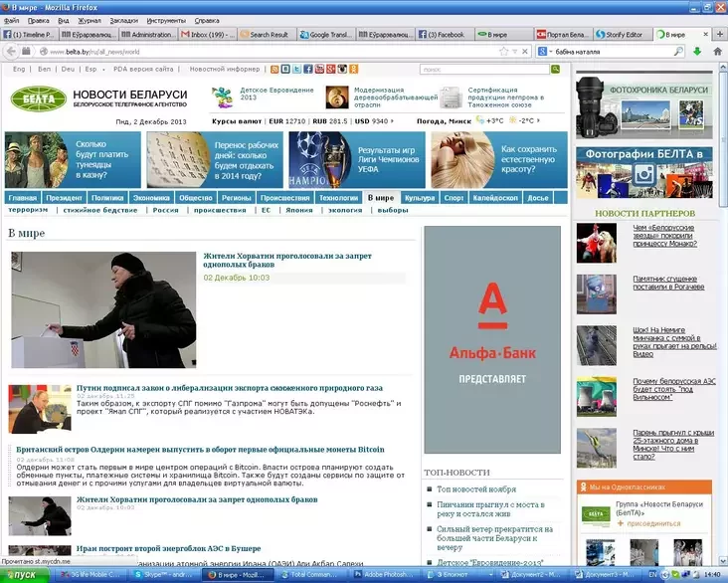The height and width of the screenshot is (583, 728).
Task: Click the BELTA logo
Action: click(x=39, y=98)
